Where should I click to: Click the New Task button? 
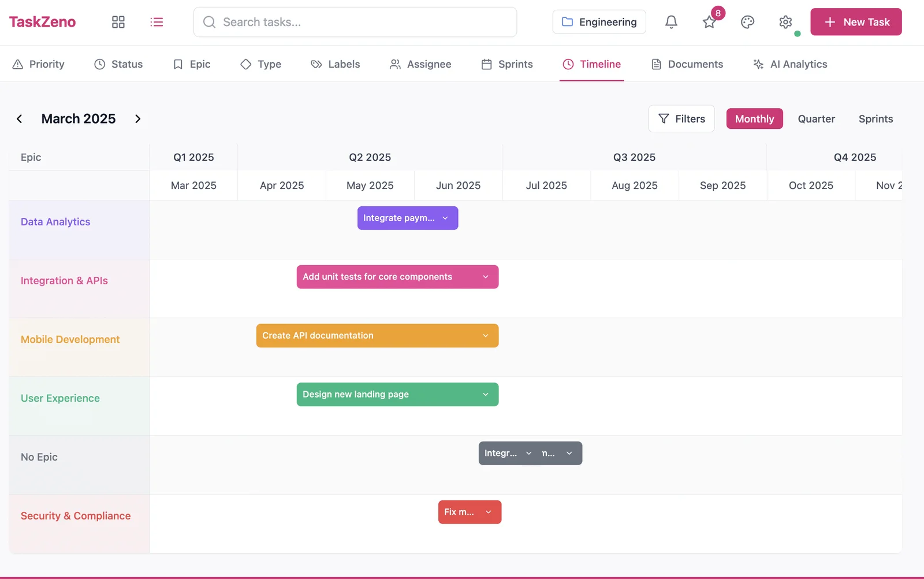[856, 22]
